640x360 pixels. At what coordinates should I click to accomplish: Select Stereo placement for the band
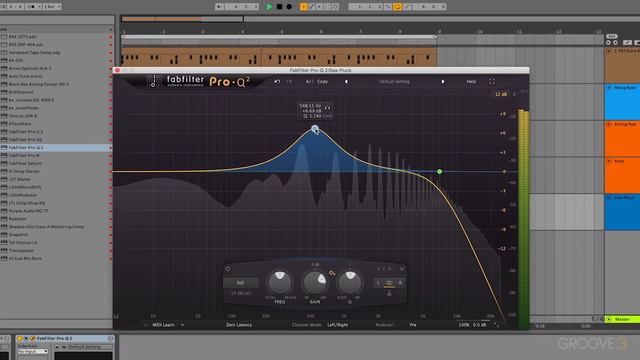pos(389,282)
